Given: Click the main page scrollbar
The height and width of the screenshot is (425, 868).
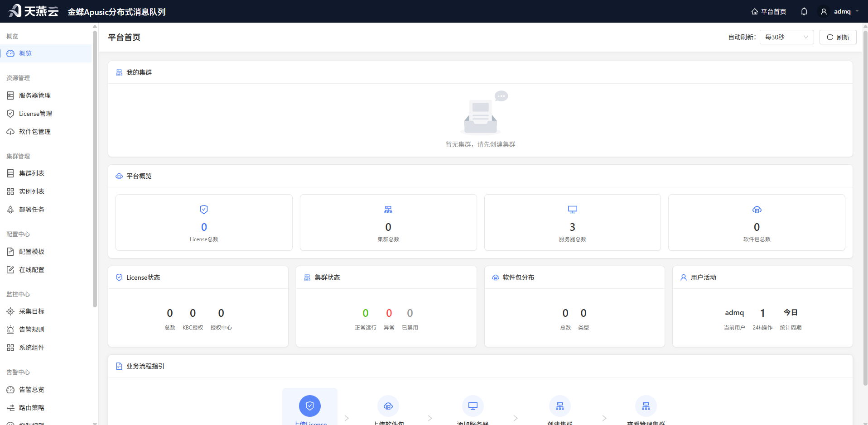Looking at the screenshot, I should tap(865, 208).
